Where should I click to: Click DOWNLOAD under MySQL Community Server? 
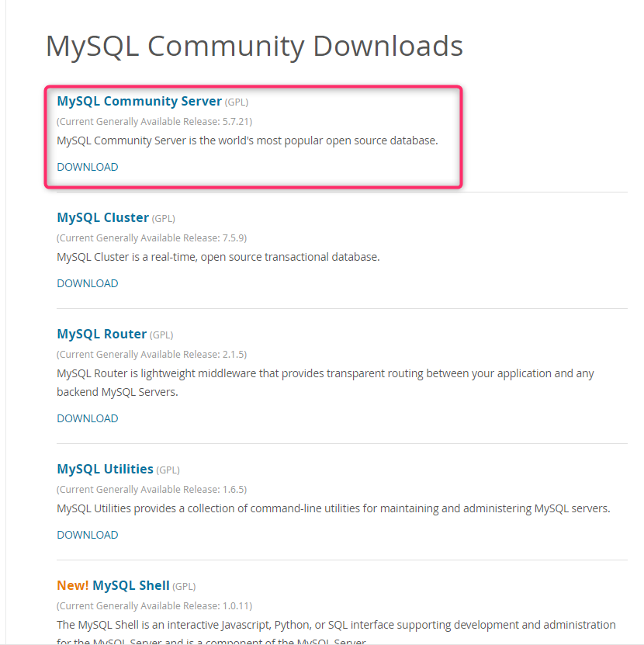[x=88, y=167]
